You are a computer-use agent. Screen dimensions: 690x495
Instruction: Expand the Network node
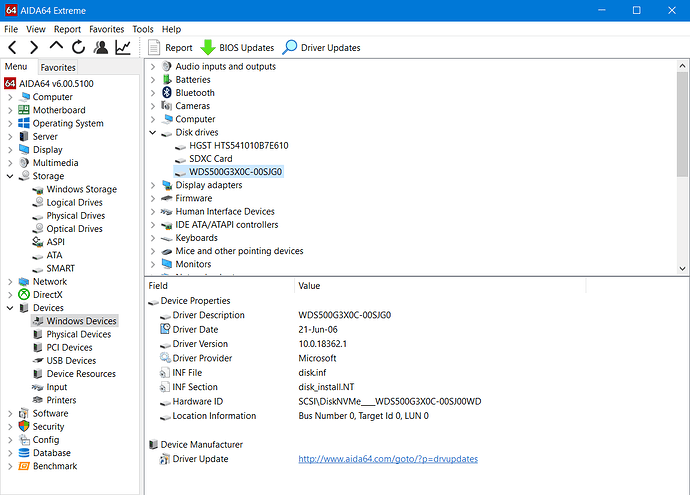coord(10,282)
